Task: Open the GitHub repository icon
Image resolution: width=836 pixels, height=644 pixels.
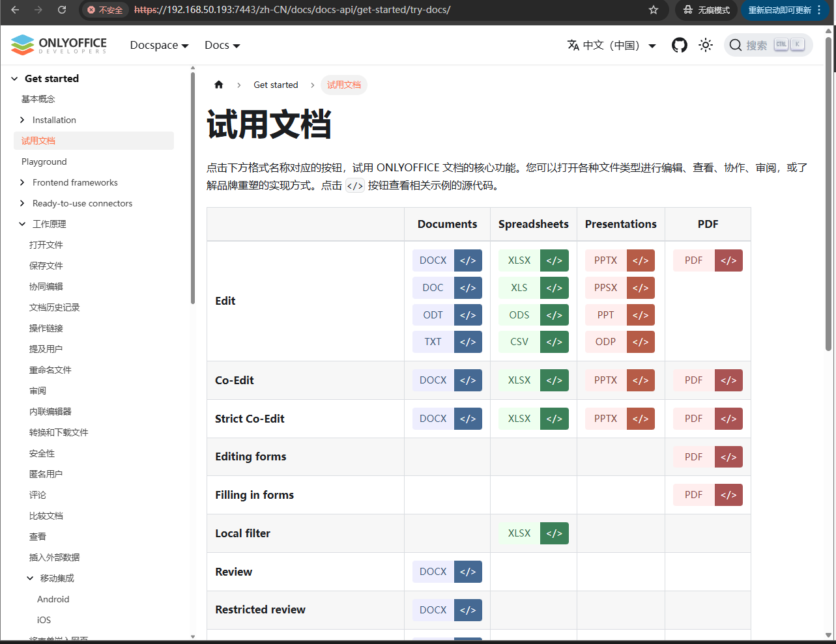Action: 680,45
